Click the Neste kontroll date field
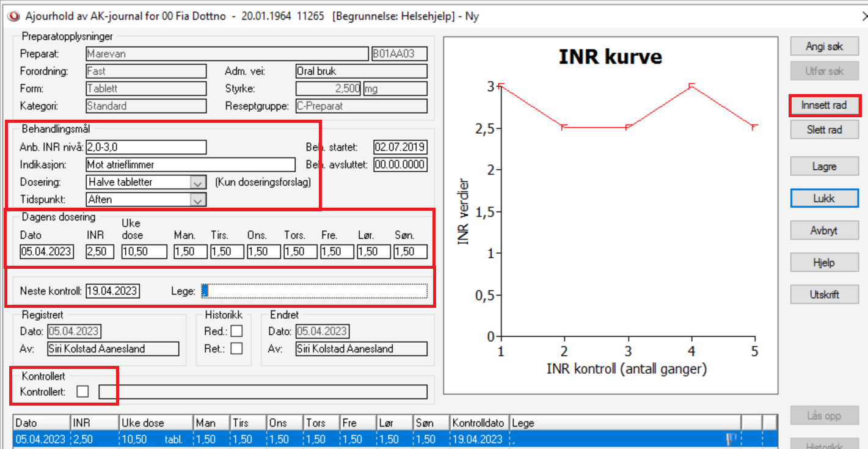The image size is (868, 449). click(x=112, y=291)
